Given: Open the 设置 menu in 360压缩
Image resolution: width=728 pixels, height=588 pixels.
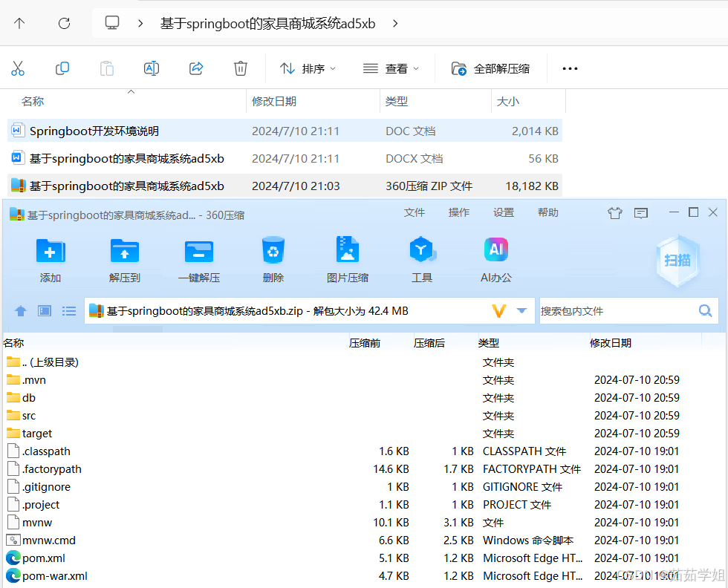Looking at the screenshot, I should (503, 212).
